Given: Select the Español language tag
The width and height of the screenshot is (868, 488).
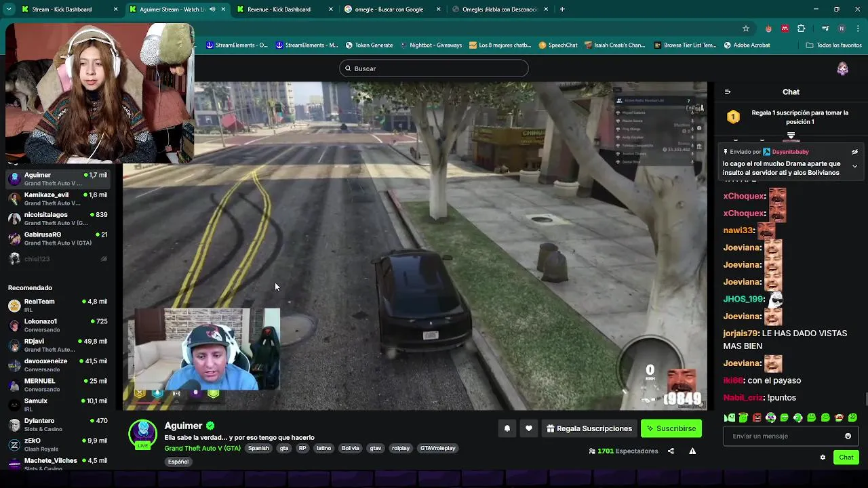Looking at the screenshot, I should tap(178, 462).
